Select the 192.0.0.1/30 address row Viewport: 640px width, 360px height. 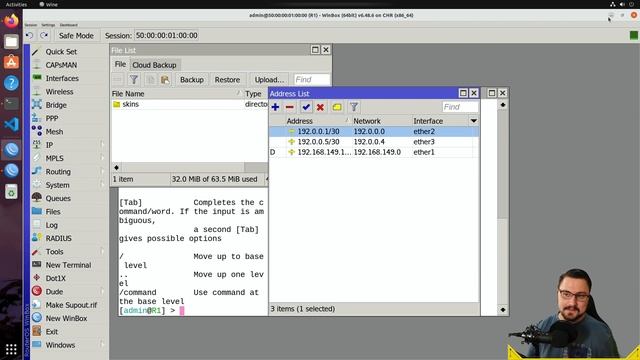tap(373, 131)
